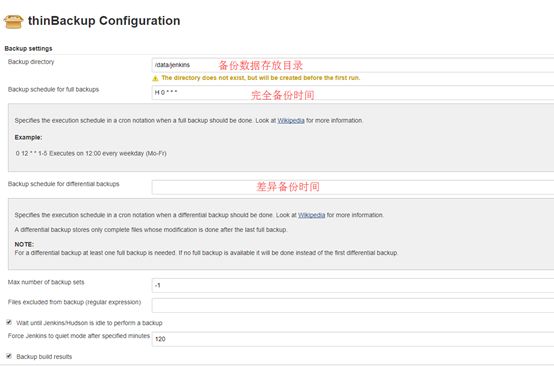Image resolution: width=554 pixels, height=366 pixels.
Task: Click the Backup schedule for differential backups label
Action: coord(64,184)
